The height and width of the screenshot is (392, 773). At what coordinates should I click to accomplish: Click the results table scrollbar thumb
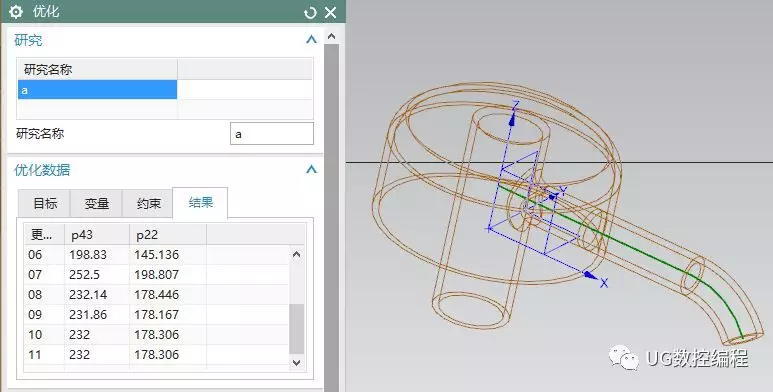296,329
